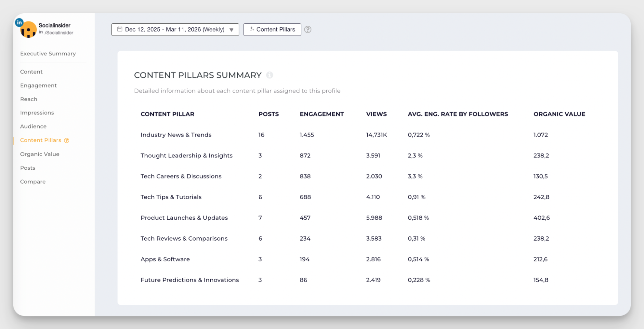
Task: Click the LinkedIn badge icon on the profile avatar
Action: pyautogui.click(x=19, y=22)
